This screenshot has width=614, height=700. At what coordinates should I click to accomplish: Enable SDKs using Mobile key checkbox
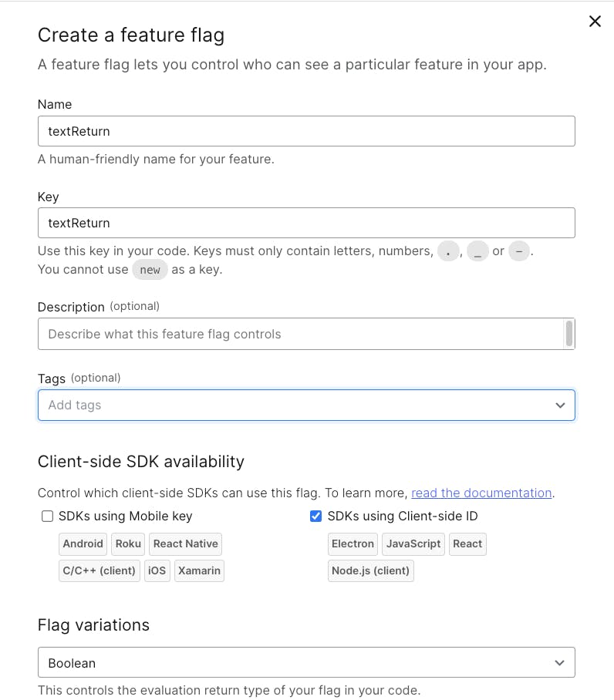47,516
